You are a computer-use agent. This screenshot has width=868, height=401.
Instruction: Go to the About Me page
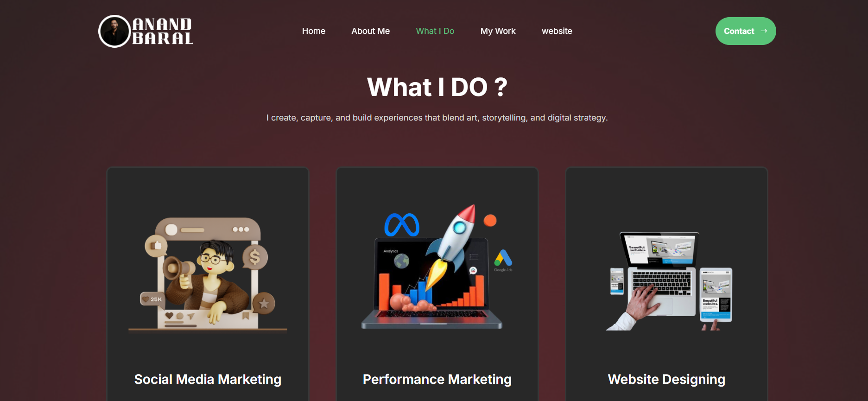pos(370,31)
